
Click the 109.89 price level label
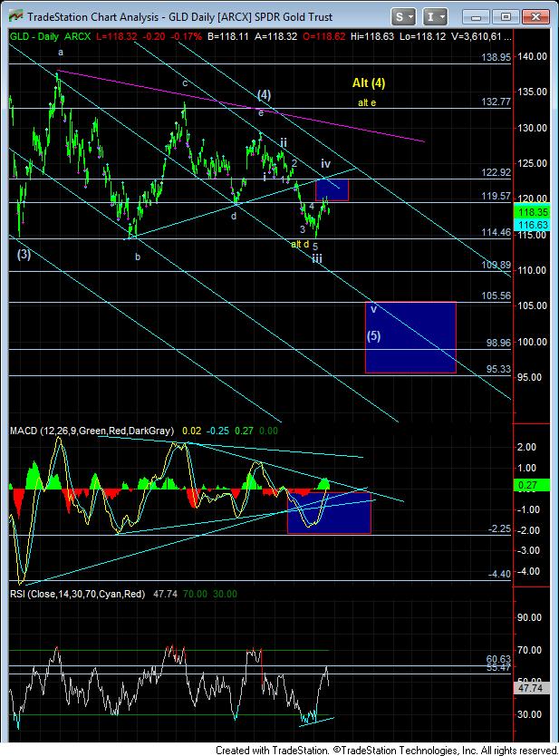496,265
